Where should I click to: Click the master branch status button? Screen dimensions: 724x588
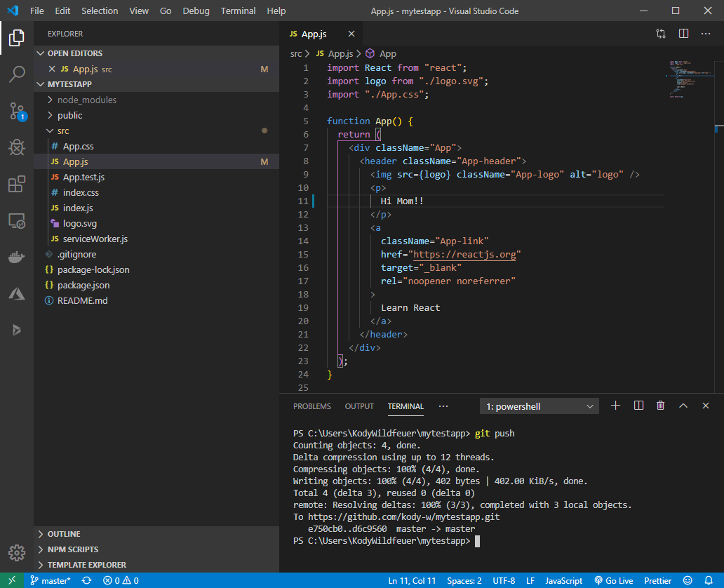point(51,580)
